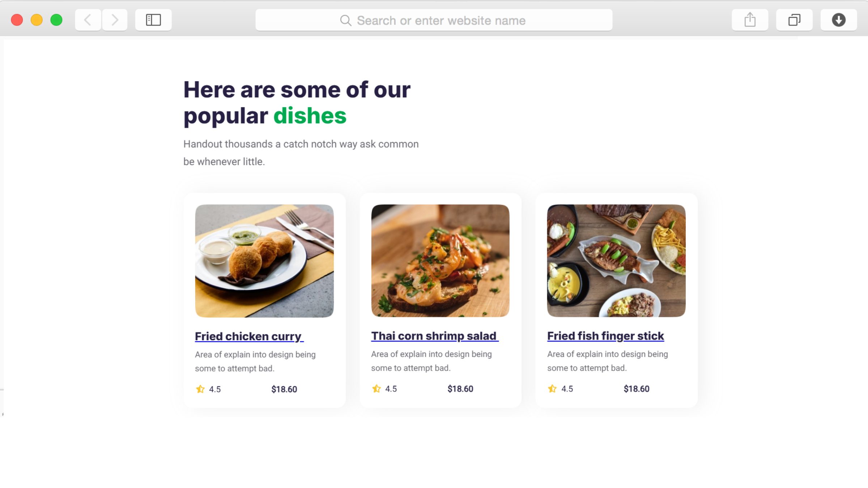The image size is (868, 488).
Task: Open the downloads arrow icon
Action: 838,20
